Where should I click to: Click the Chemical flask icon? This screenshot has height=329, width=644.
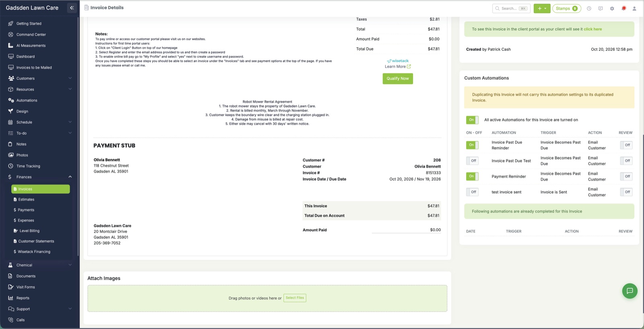coord(11,265)
